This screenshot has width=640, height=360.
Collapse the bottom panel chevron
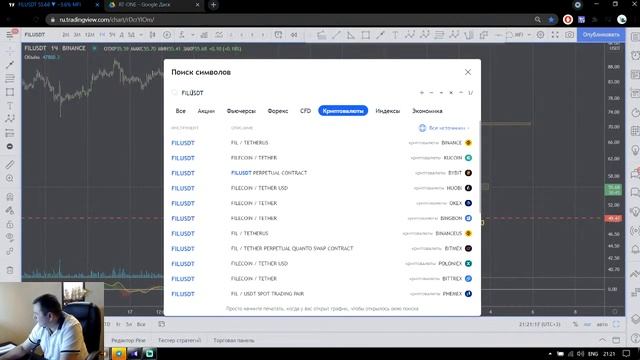(x=602, y=340)
